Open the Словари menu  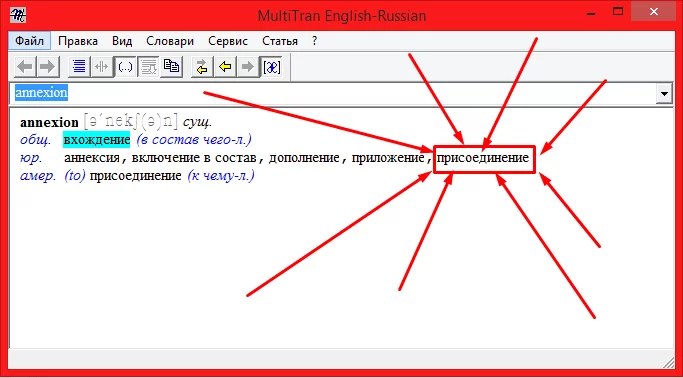[x=170, y=41]
